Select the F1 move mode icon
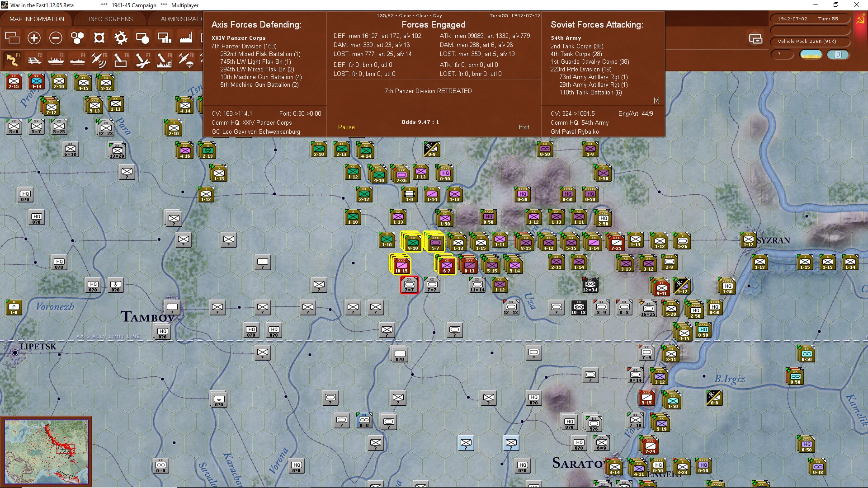The image size is (868, 488). [12, 60]
